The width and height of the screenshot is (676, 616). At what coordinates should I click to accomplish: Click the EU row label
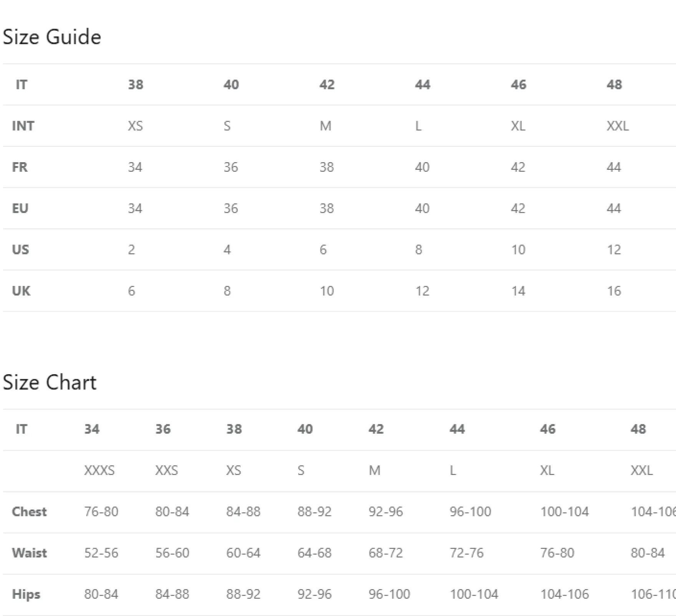20,208
